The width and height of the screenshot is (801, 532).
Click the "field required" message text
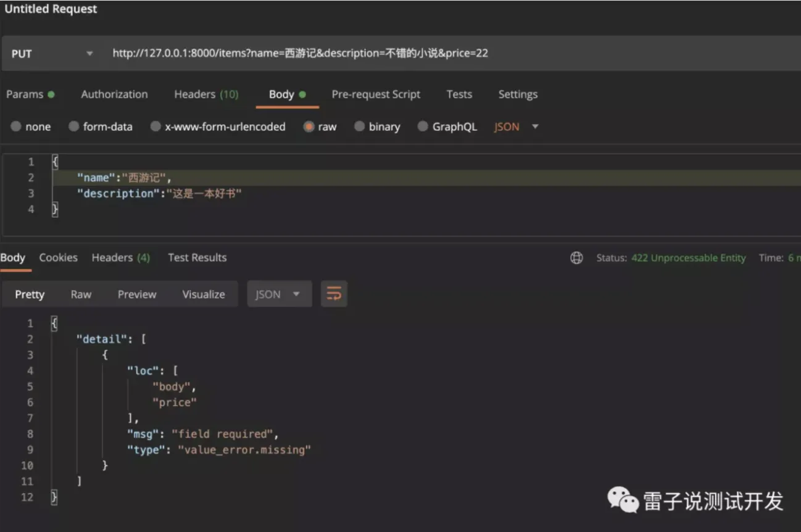point(222,434)
